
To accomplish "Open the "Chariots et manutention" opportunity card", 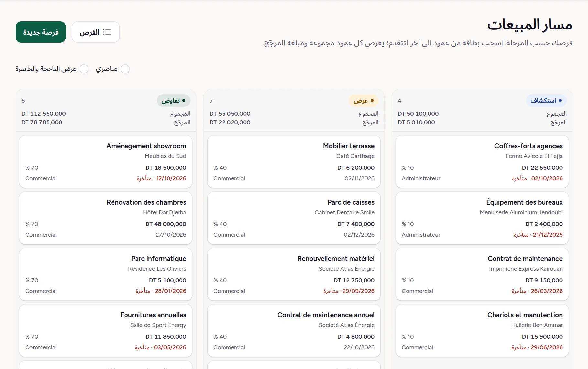I will (482, 331).
